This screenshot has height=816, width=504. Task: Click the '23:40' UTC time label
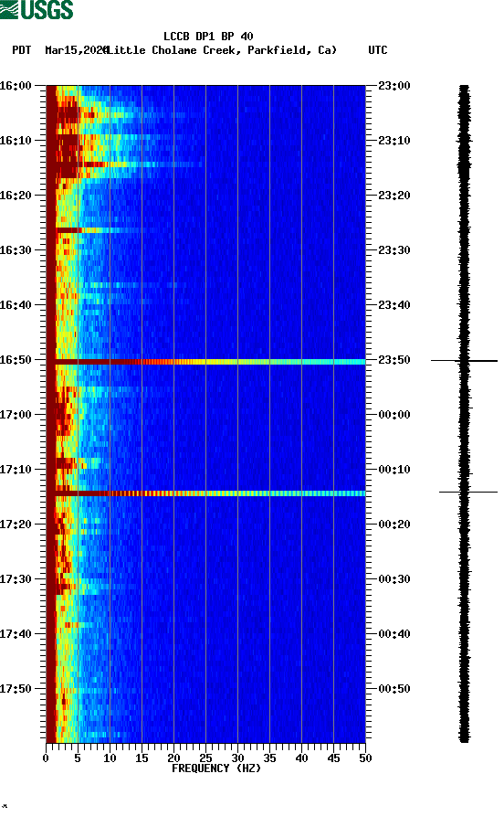coord(394,305)
